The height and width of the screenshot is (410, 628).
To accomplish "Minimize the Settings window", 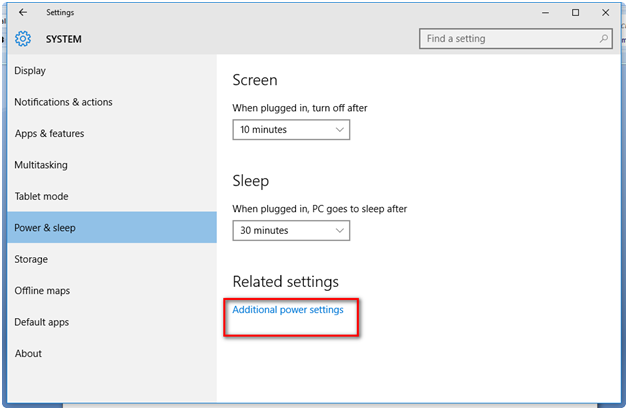I will coord(546,13).
